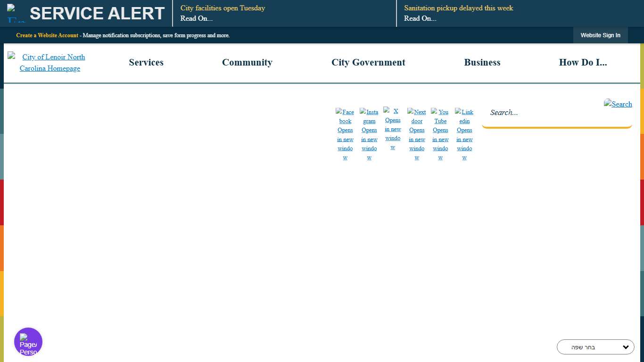
Task: Open the language selector dropdown
Action: point(595,347)
